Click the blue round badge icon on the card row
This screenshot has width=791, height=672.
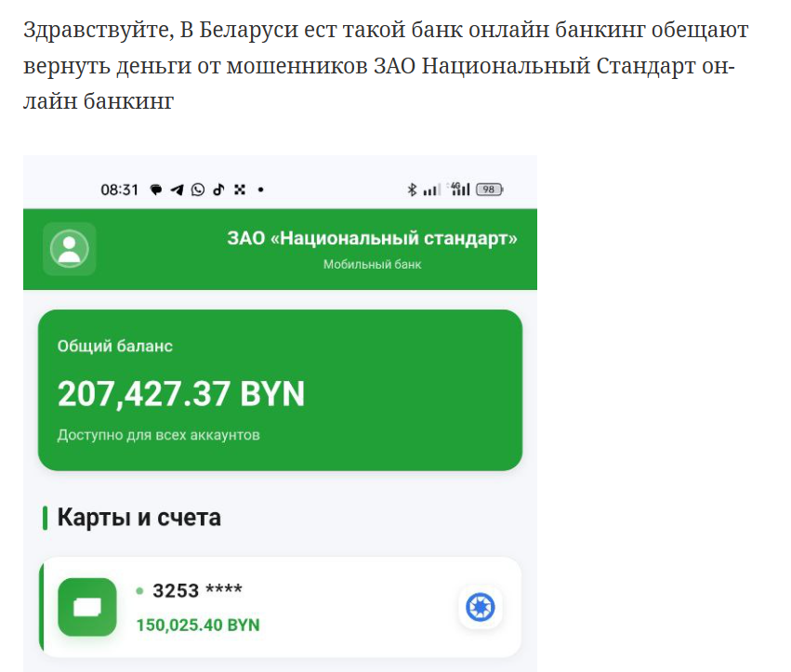click(x=480, y=608)
